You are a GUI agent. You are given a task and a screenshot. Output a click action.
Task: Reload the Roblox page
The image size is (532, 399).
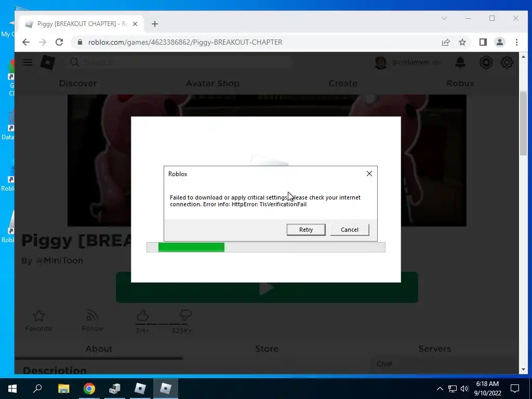[x=59, y=42]
